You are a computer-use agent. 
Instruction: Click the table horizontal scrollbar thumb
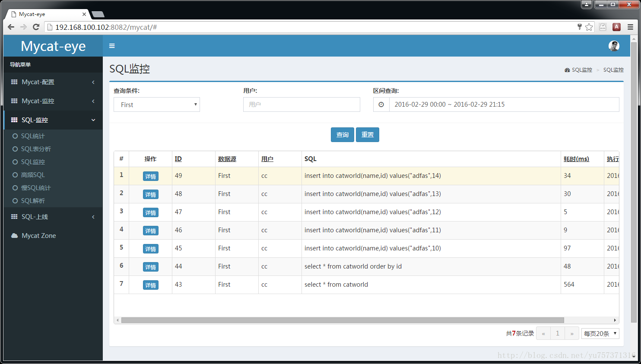click(343, 320)
